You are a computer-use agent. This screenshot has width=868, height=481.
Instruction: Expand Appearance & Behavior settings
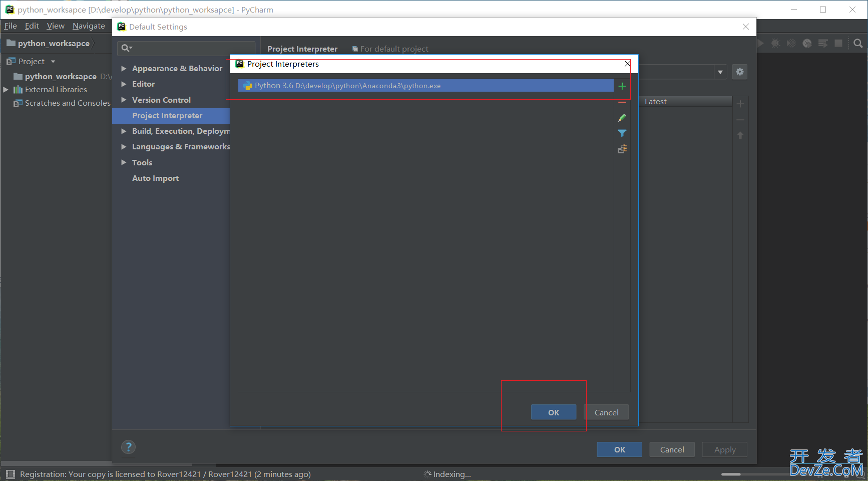pos(124,68)
